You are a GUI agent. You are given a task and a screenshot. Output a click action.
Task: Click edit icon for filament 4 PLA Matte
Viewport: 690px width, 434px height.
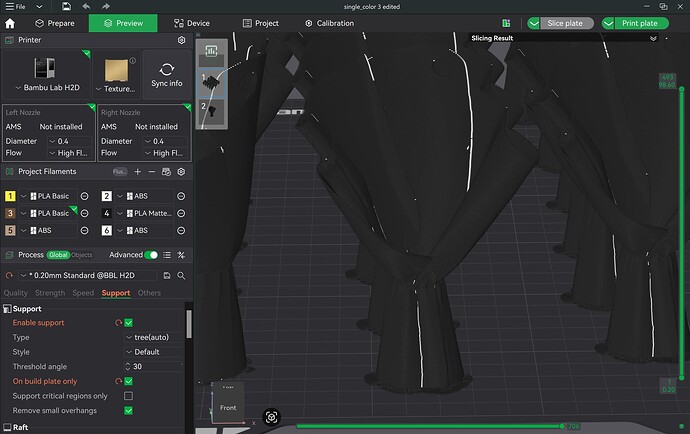pos(181,213)
